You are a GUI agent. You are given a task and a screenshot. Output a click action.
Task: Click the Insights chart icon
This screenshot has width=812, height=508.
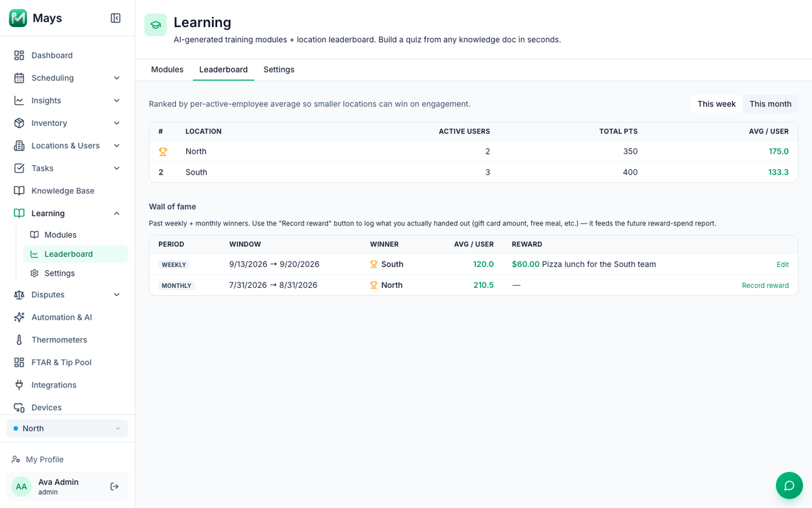click(x=19, y=100)
